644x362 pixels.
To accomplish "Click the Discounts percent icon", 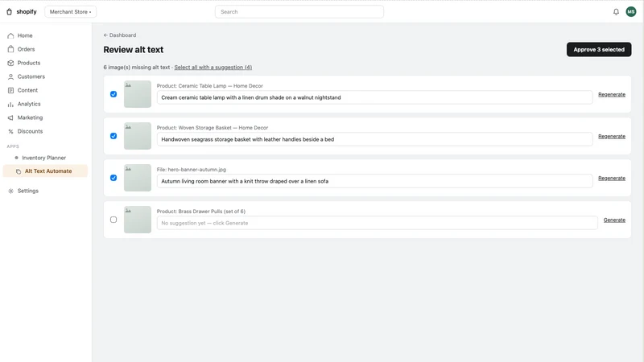I will click(10, 131).
